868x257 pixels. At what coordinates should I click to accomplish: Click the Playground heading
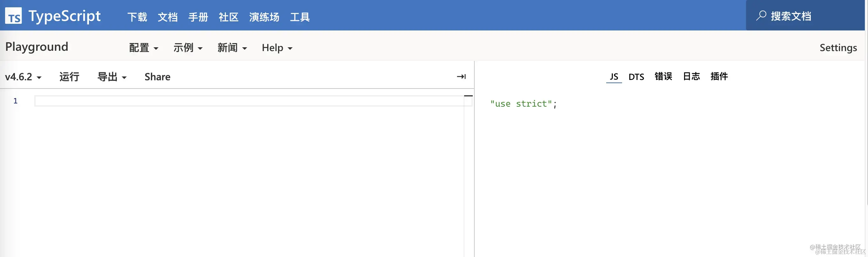click(37, 47)
